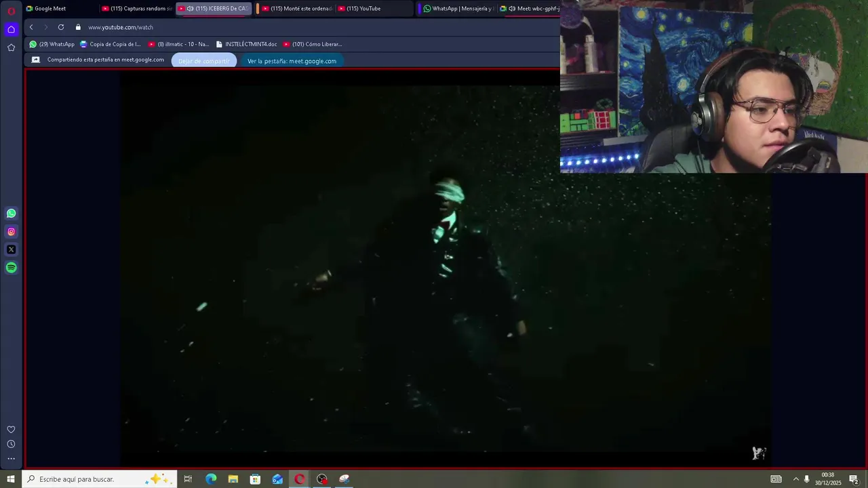The width and height of the screenshot is (868, 488).
Task: Switch to WhatsApp Mensajería tab
Action: click(x=458, y=9)
